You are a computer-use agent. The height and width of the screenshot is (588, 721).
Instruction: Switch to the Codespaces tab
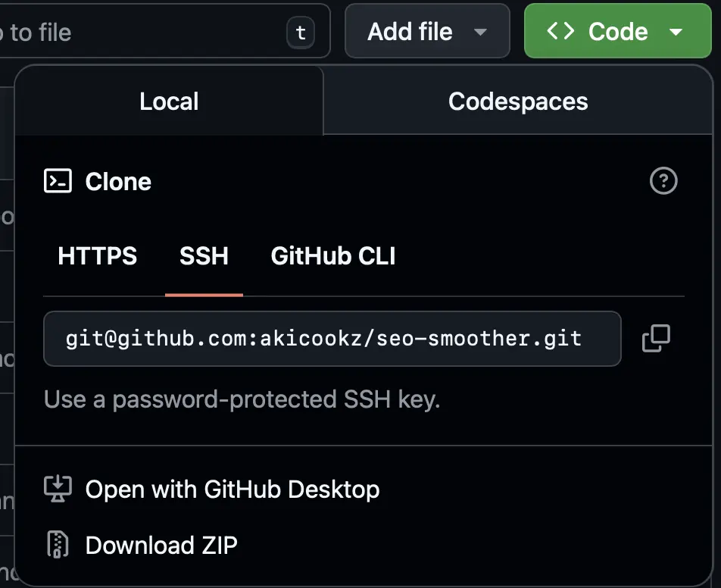tap(518, 101)
